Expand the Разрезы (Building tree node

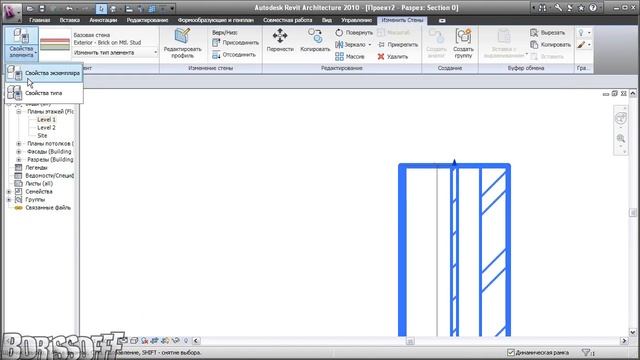click(19, 160)
